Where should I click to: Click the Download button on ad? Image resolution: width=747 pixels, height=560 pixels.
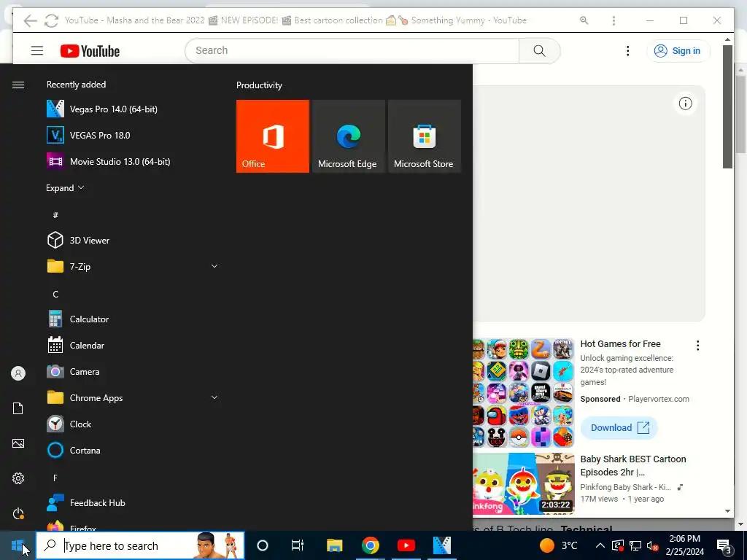619,427
